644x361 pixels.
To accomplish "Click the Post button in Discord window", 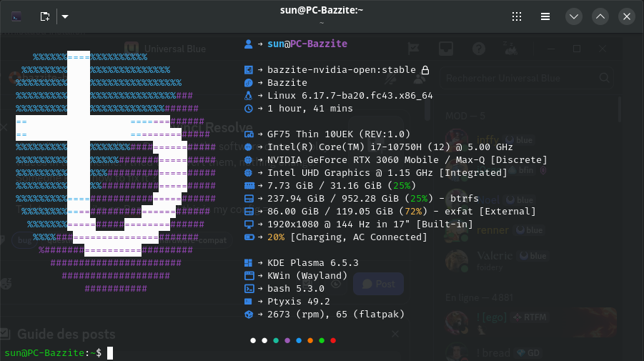I will click(x=378, y=284).
